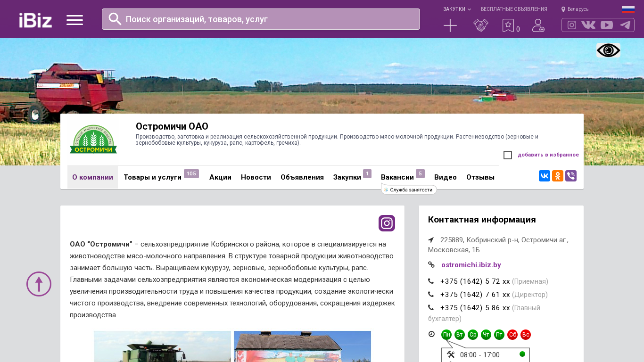Open the Беларусь region selector

[575, 9]
